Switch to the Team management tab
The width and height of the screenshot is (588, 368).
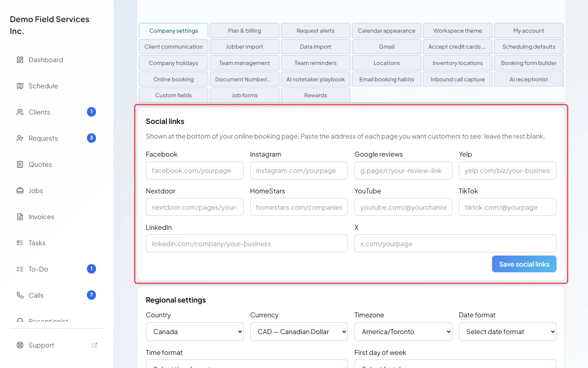click(x=245, y=63)
